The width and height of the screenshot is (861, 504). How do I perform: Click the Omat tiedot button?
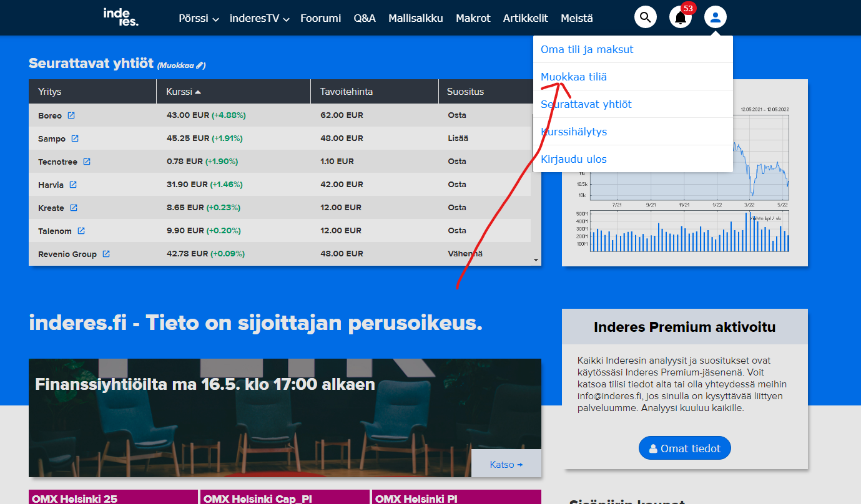(x=685, y=448)
